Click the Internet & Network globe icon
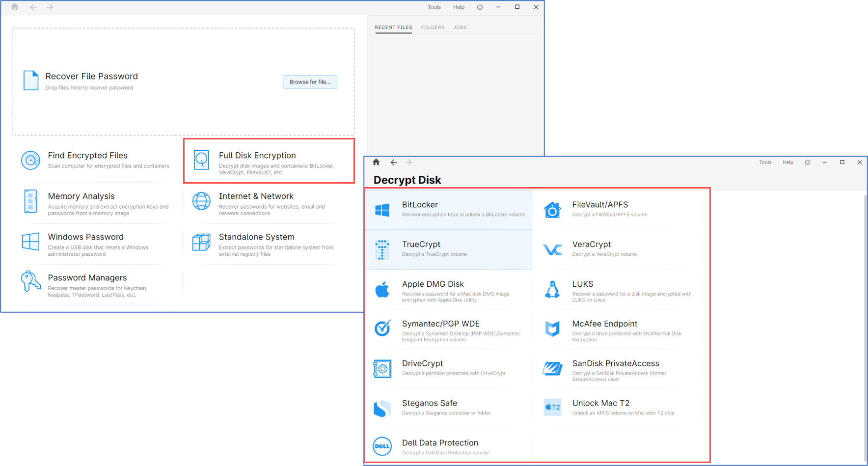 [x=201, y=201]
